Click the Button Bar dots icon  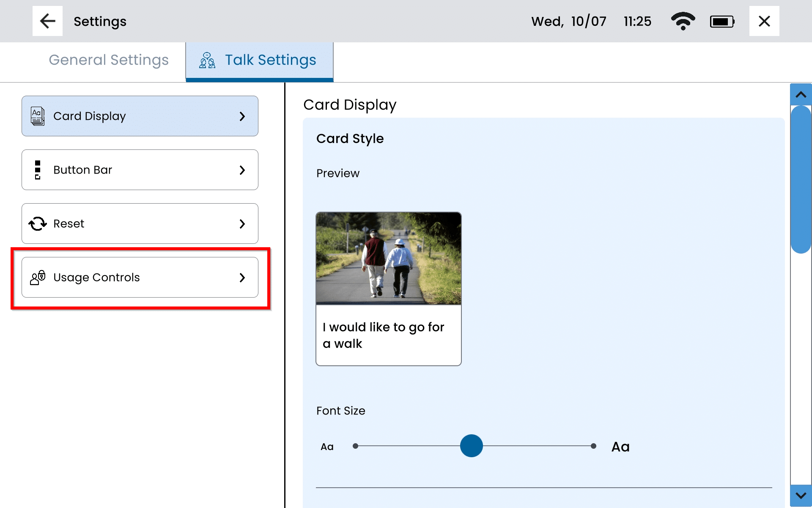click(x=38, y=170)
